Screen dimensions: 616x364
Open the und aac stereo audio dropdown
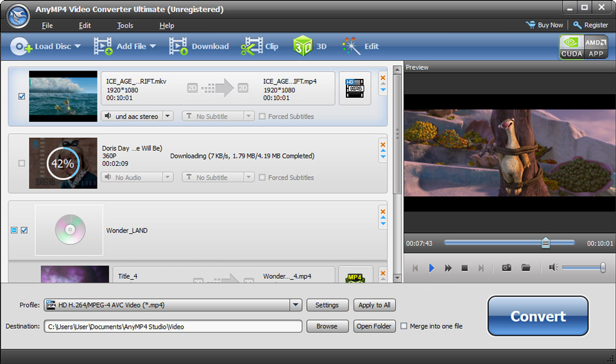click(167, 116)
